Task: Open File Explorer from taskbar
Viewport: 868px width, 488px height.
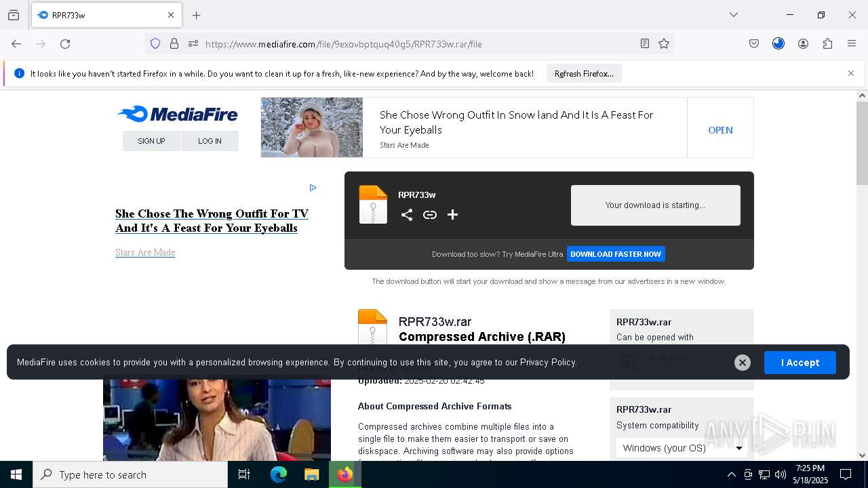Action: [311, 474]
